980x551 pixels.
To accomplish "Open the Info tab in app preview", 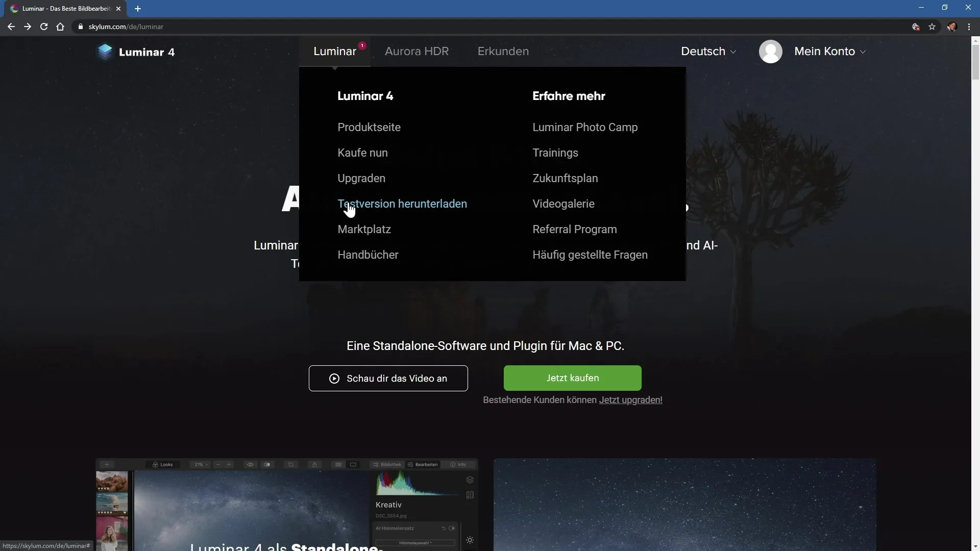I will 458,464.
